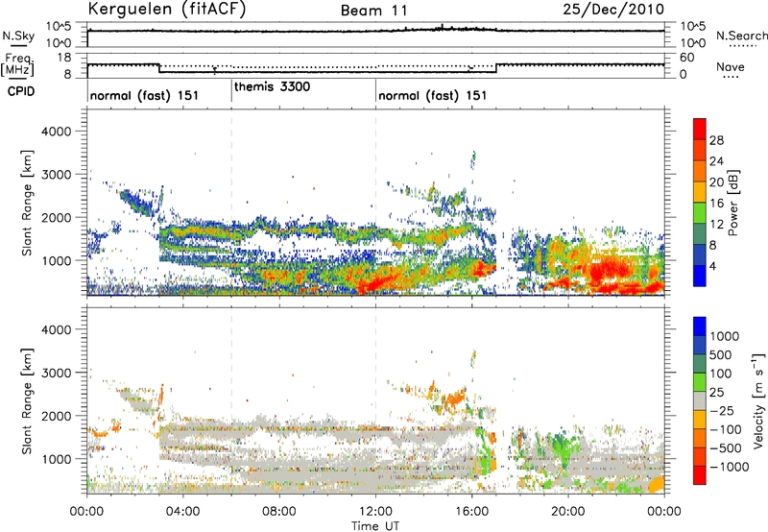Click the '20:00' time tick label
This screenshot has width=768, height=532.
(x=568, y=512)
